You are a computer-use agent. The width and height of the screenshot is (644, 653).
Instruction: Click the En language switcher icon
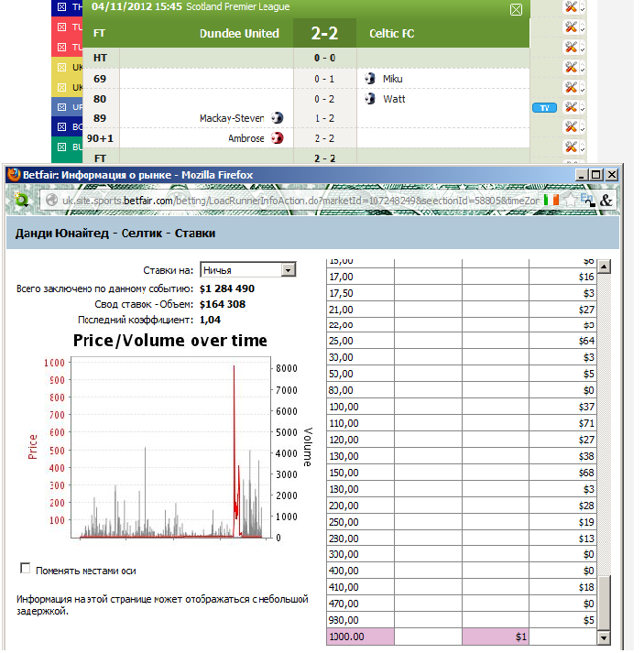[587, 200]
